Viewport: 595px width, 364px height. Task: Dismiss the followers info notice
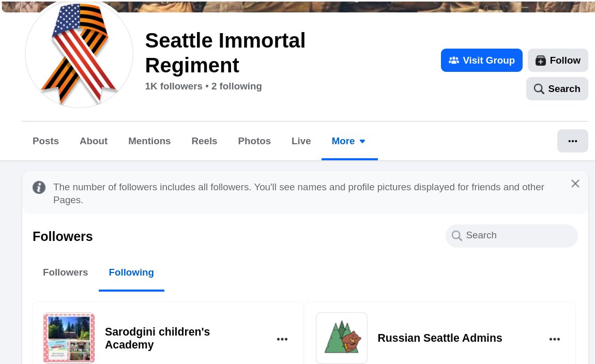(x=575, y=184)
